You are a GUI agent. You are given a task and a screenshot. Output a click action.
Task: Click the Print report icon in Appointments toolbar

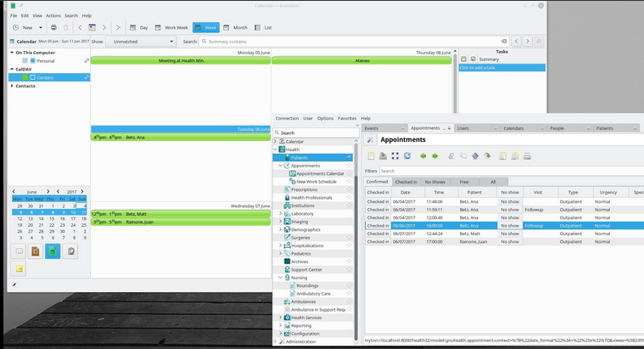[x=527, y=156]
